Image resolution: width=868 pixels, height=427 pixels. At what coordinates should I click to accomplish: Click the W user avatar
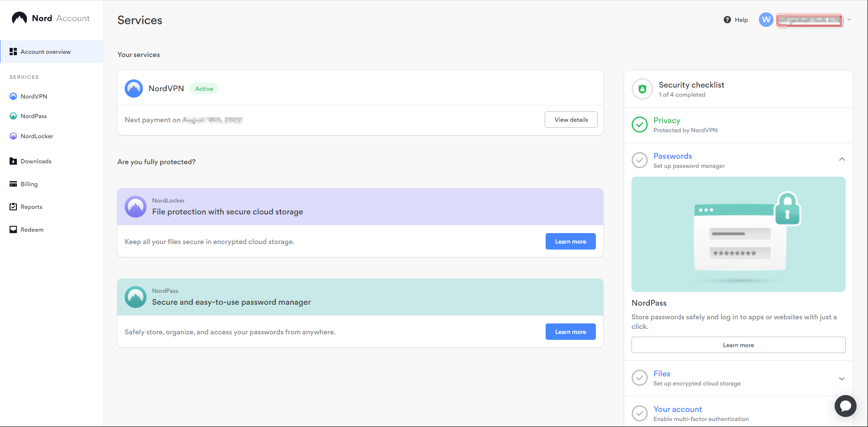766,20
